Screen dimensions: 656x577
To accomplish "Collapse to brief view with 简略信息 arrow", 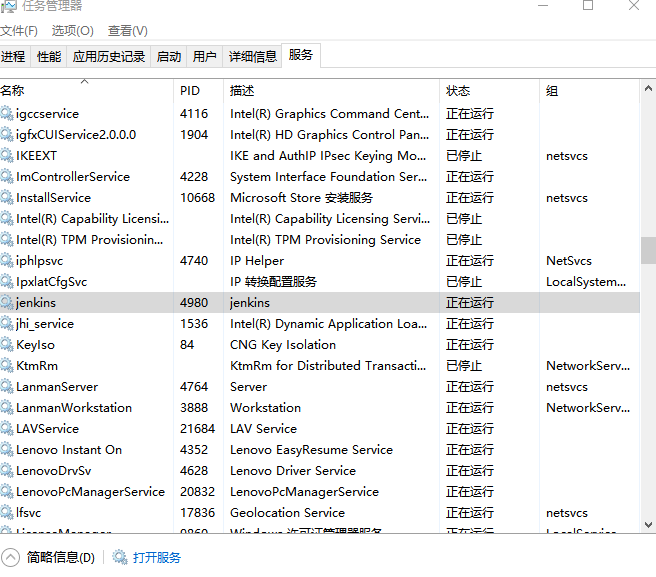I will coord(10,557).
